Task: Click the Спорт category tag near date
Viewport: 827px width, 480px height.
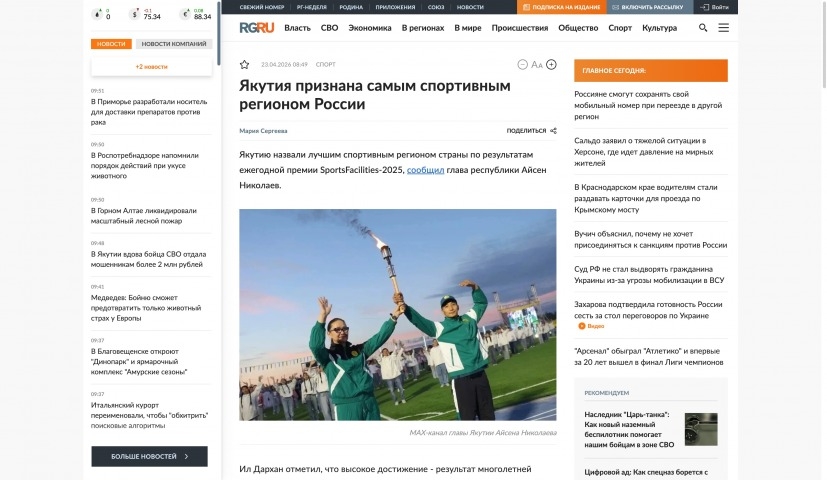Action: (325, 64)
